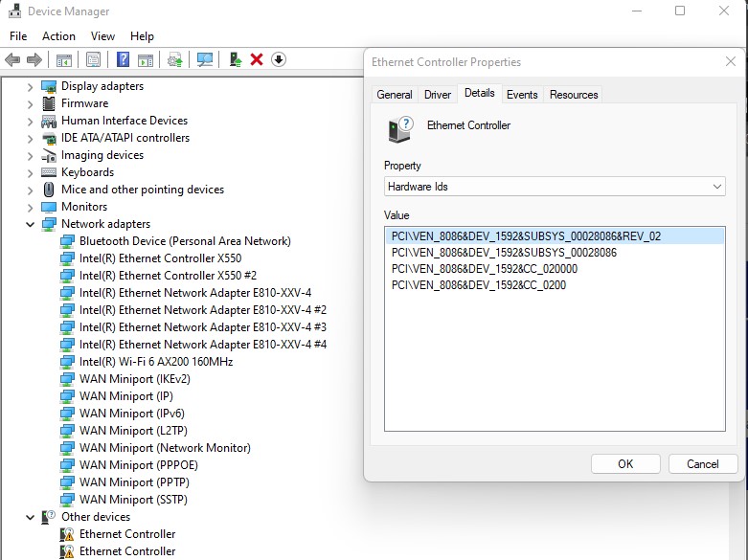This screenshot has height=560, width=748.
Task: Expand the Display adapters category
Action: coord(30,86)
